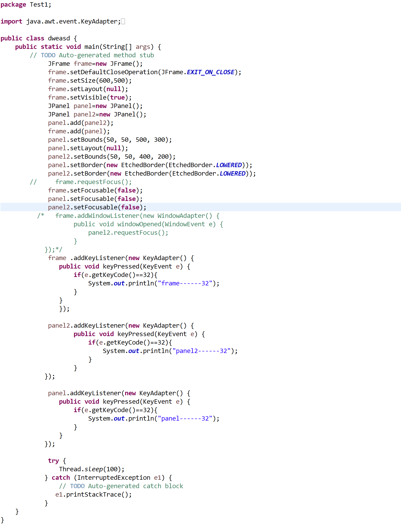Viewport: 401px width, 532px height.
Task: Click 'frame.setFocusable(false);' line
Action: pos(95,190)
